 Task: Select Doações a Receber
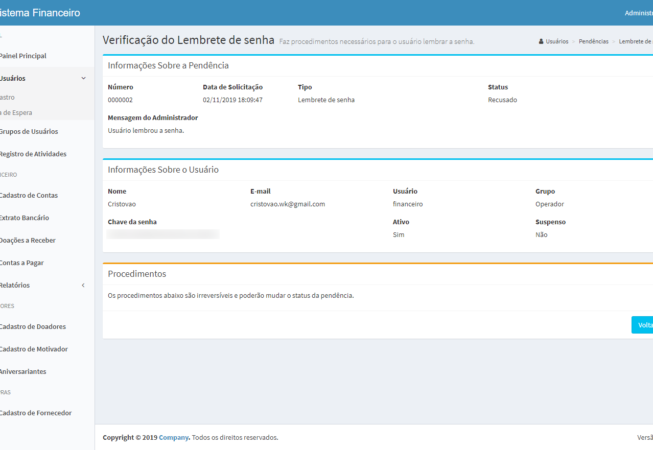click(x=27, y=240)
